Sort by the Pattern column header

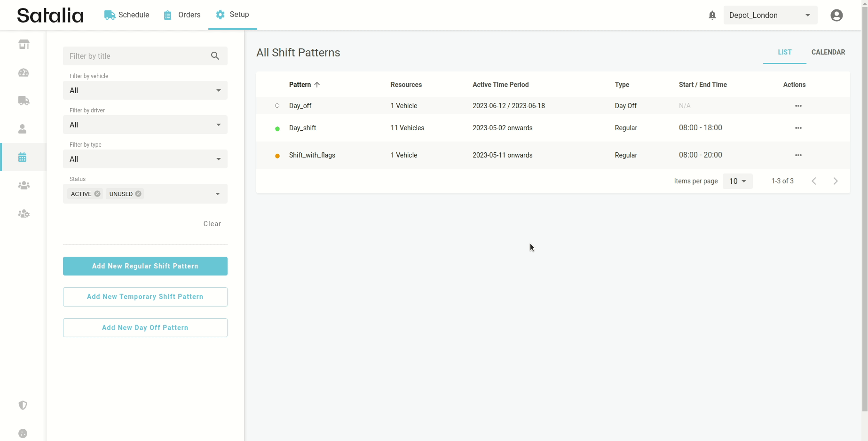[300, 85]
